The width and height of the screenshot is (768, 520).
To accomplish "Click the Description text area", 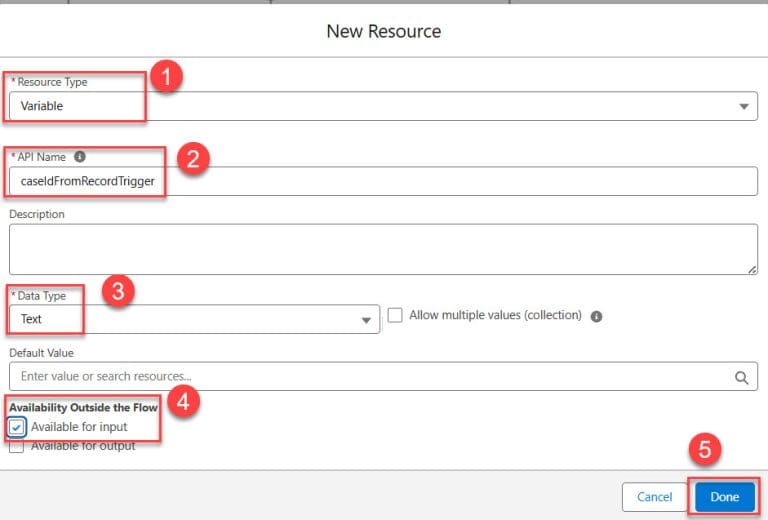I will point(383,249).
